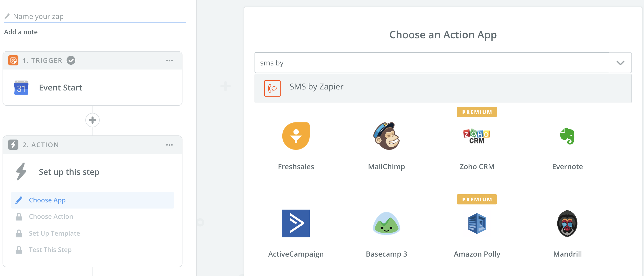Image resolution: width=644 pixels, height=276 pixels.
Task: Add a step between trigger and action
Action: (x=93, y=120)
